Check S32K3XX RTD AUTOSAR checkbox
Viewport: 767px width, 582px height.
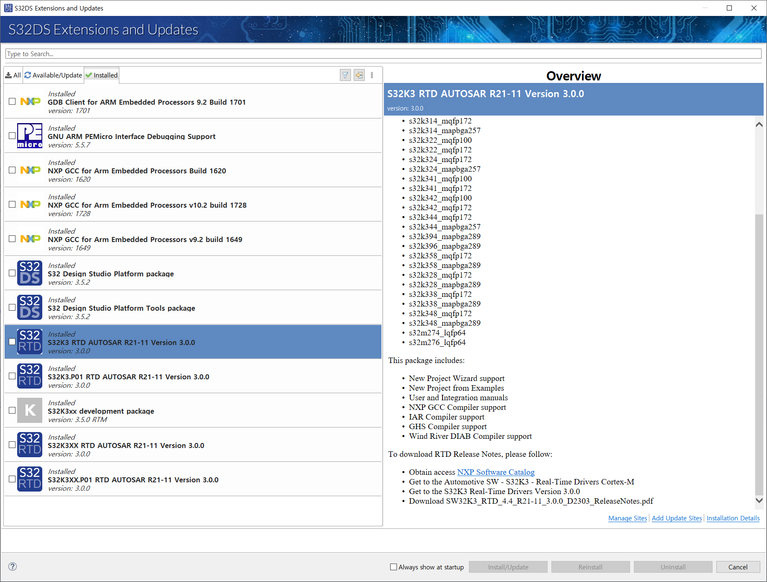12,444
